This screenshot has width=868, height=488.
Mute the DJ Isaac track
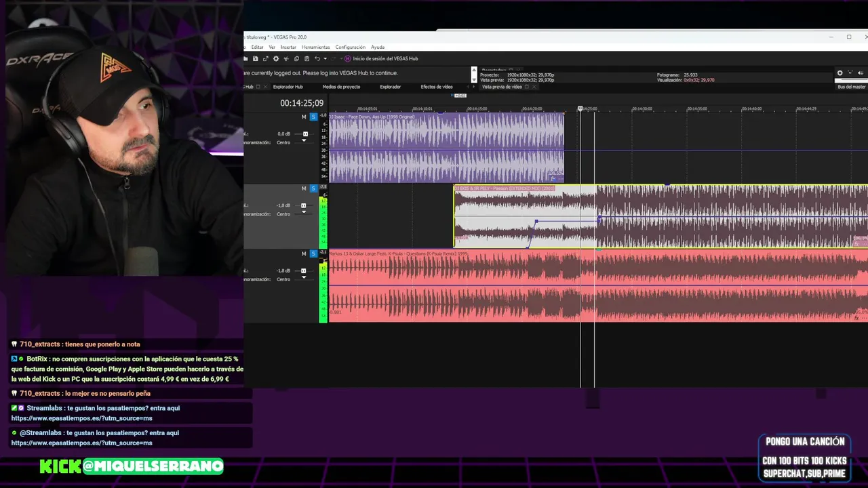pos(304,117)
